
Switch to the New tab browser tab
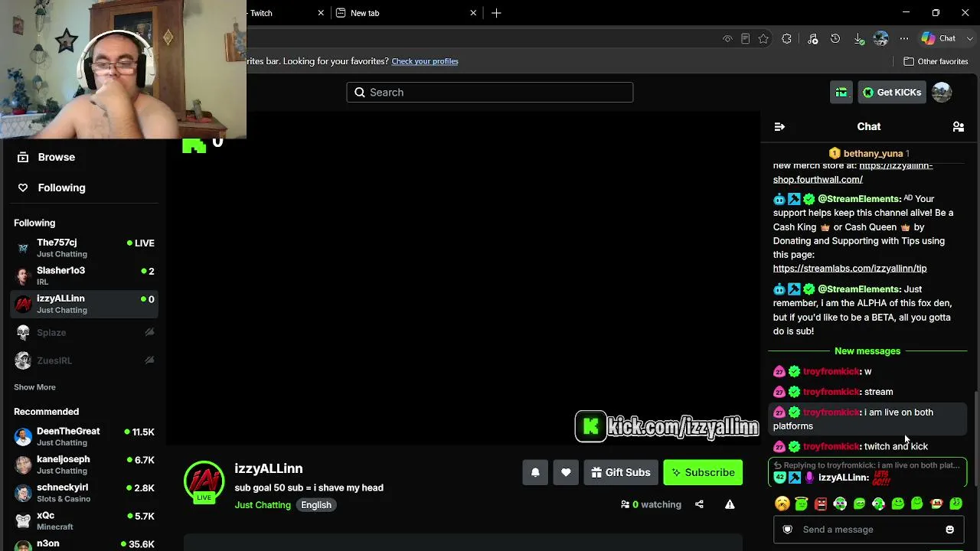point(407,13)
